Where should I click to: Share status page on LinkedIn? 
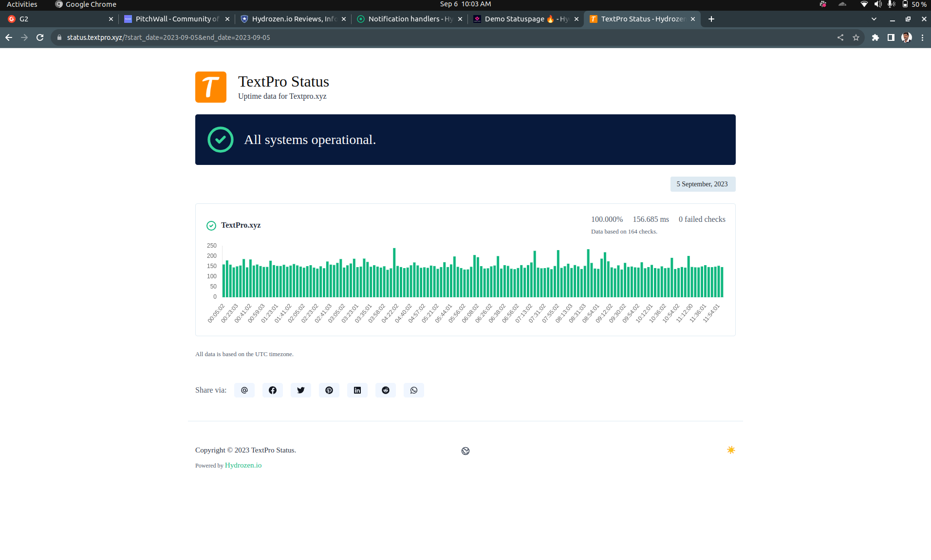(357, 390)
